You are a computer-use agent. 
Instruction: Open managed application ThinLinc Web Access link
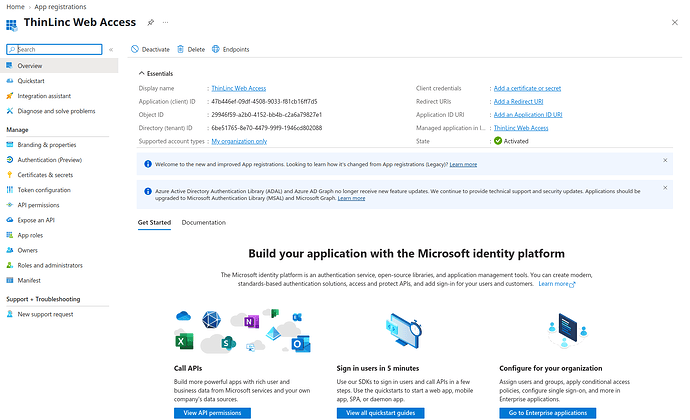[x=521, y=128]
